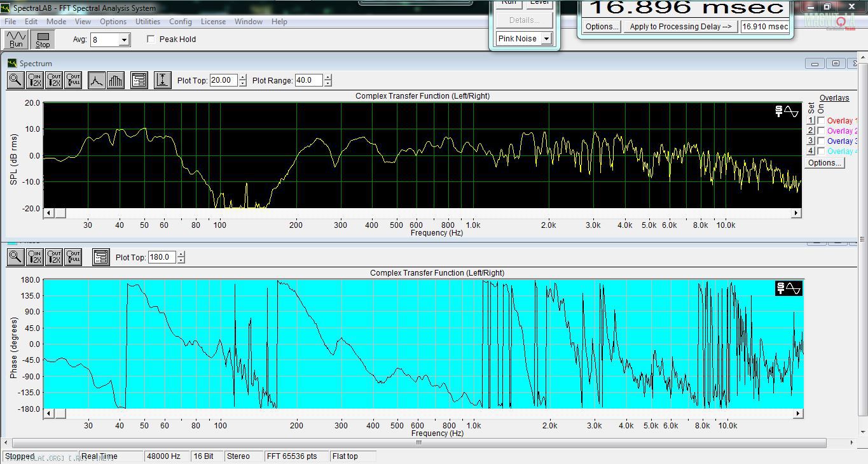Click delay window Options button
The image size is (868, 464).
pyautogui.click(x=602, y=27)
